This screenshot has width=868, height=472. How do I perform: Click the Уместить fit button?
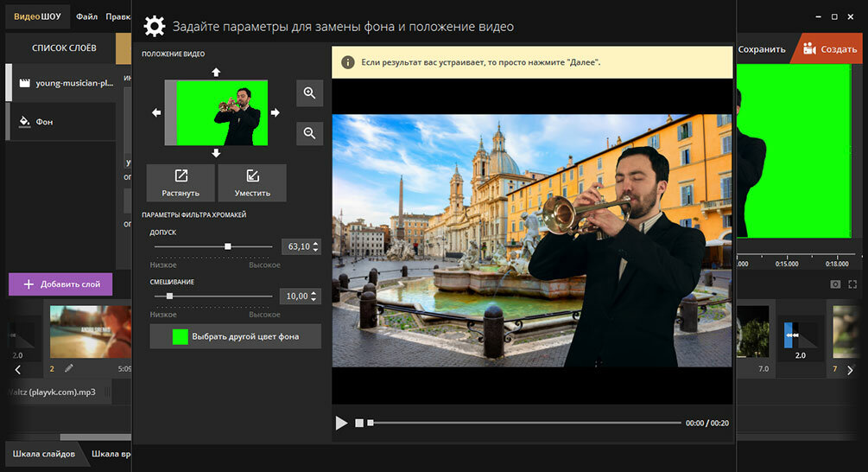tap(252, 182)
